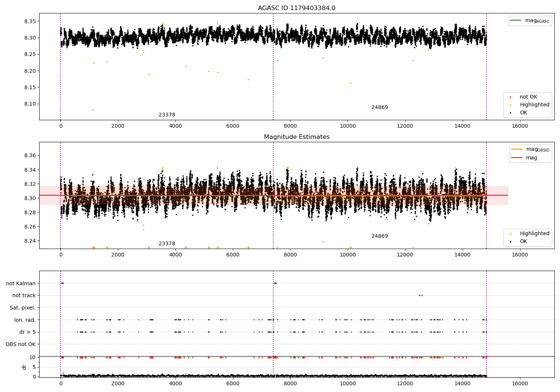Click the lowest orange outlier point near 8.08

pos(93,110)
